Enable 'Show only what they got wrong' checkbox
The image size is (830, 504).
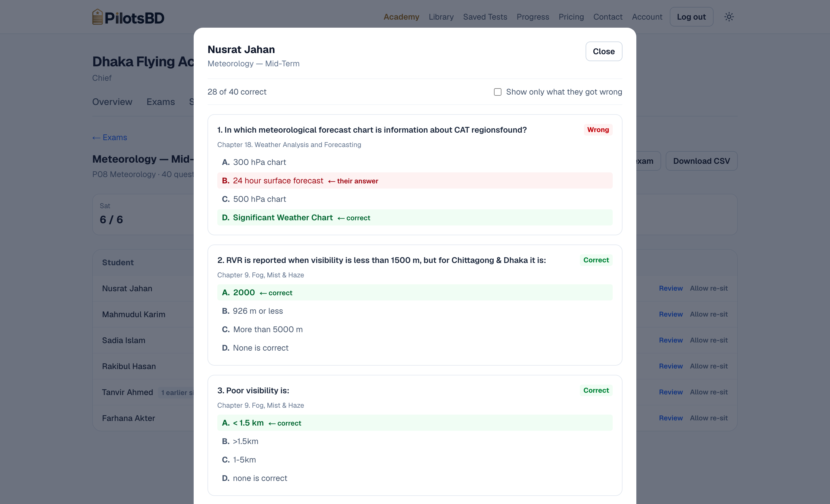pos(497,92)
